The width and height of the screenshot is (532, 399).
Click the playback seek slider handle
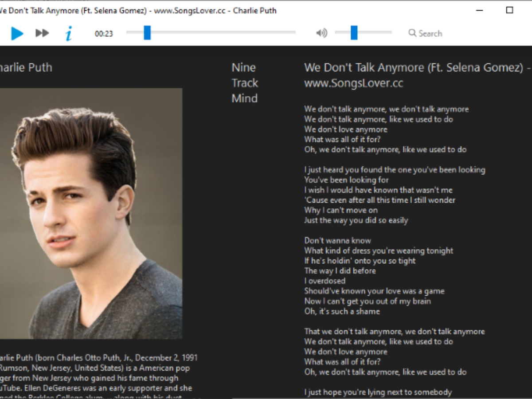coord(147,32)
